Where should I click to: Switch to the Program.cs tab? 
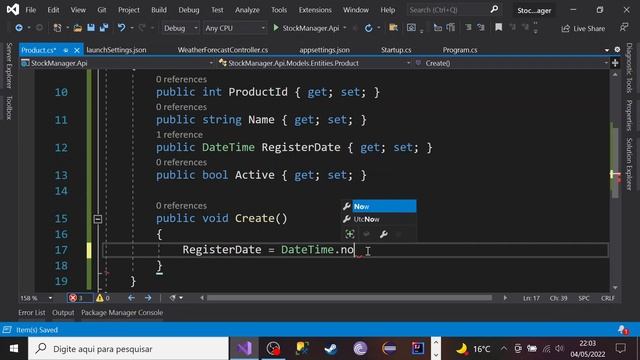460,50
